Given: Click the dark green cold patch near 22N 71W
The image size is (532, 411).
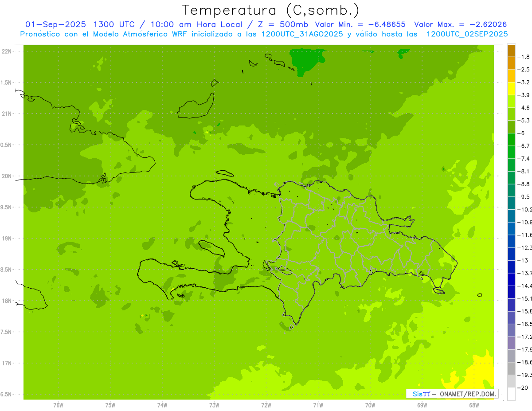Looking at the screenshot, I should coord(306,61).
